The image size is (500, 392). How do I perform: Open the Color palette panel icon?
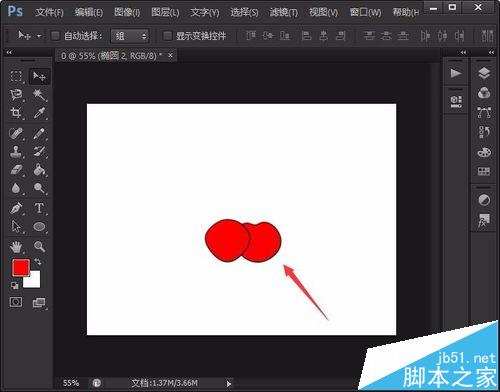coord(484,152)
